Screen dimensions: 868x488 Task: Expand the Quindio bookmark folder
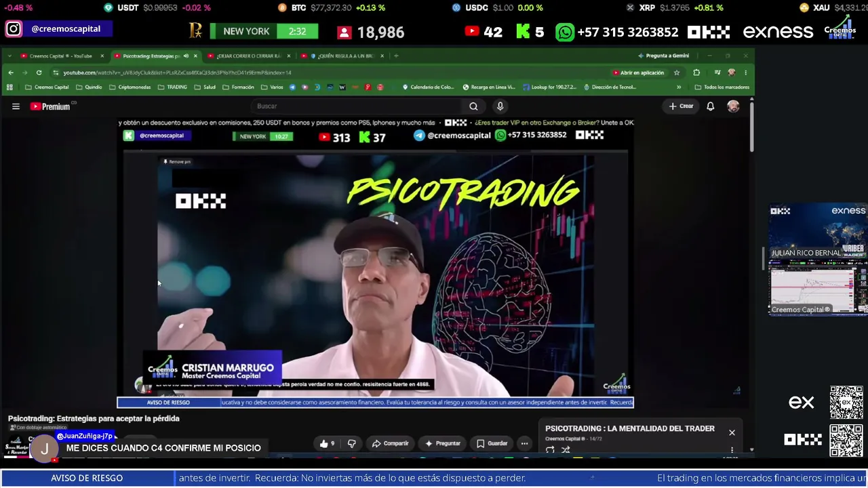pyautogui.click(x=89, y=87)
